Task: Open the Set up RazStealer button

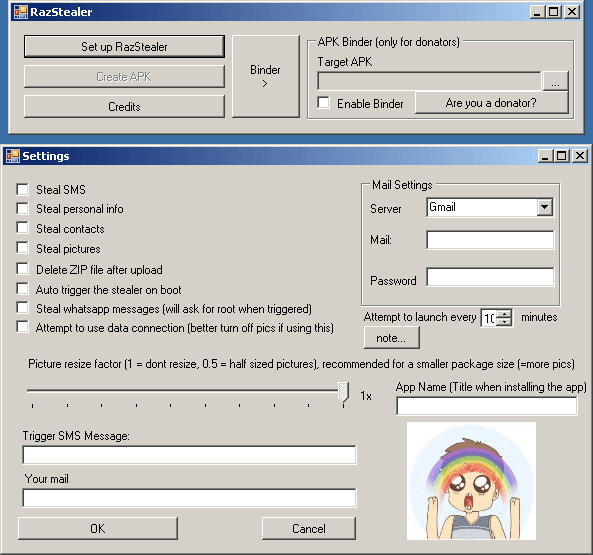Action: click(124, 47)
